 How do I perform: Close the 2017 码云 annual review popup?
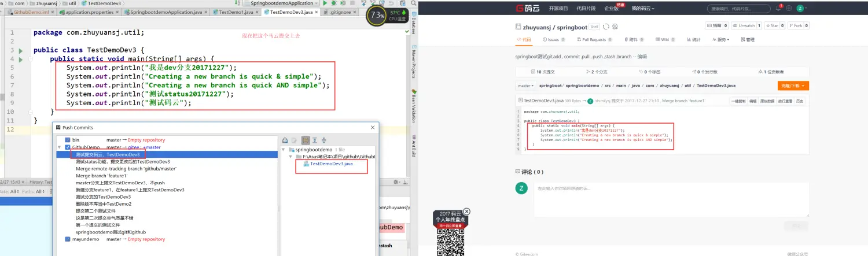coord(466,212)
